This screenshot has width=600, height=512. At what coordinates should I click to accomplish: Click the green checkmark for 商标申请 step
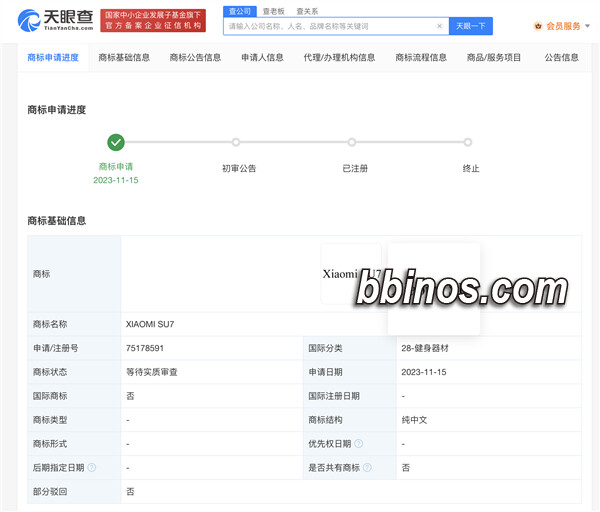116,142
